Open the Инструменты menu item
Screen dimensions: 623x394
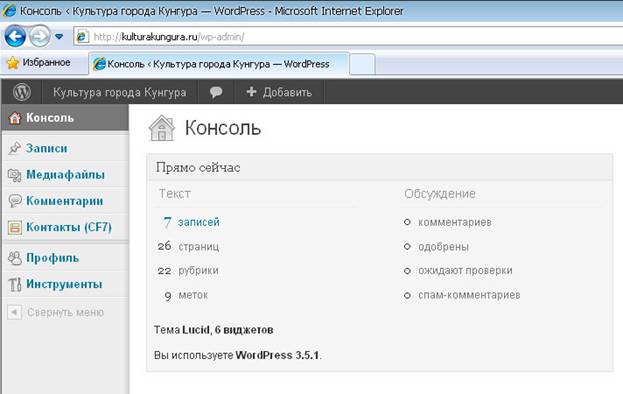pyautogui.click(x=64, y=284)
